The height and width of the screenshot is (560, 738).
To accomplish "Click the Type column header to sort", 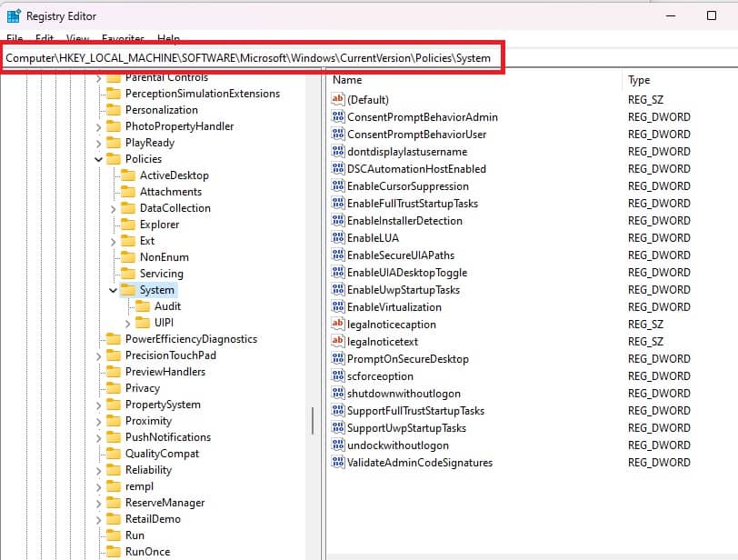I will tap(639, 79).
